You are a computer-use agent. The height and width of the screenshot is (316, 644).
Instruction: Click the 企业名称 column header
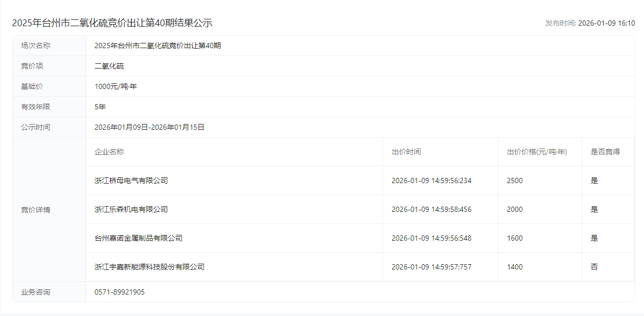pos(109,152)
